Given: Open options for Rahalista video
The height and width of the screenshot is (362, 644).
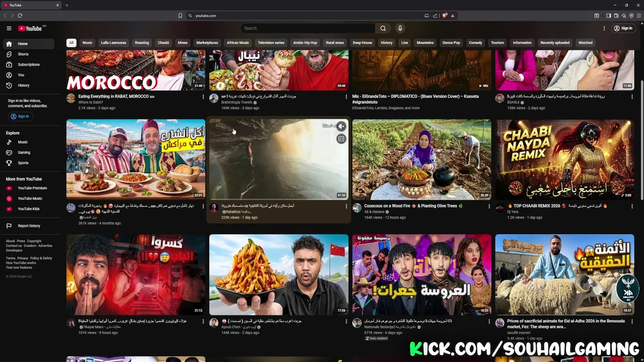Looking at the screenshot, I should pos(346,206).
